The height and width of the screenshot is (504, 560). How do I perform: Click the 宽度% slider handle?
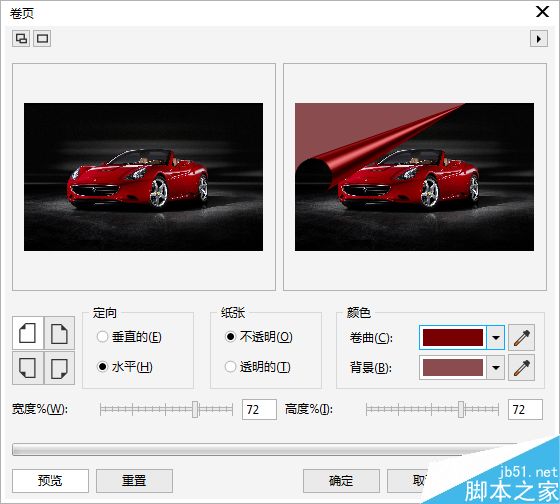(195, 409)
